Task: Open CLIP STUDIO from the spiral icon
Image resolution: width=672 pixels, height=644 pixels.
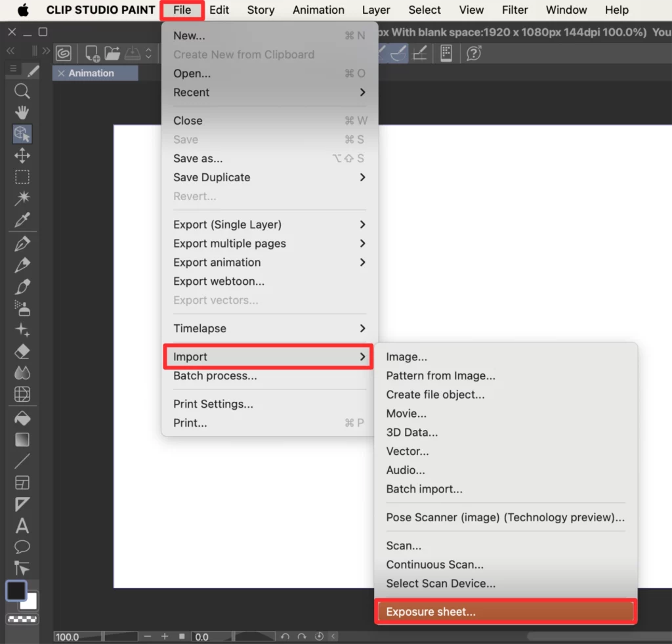Action: click(x=64, y=53)
